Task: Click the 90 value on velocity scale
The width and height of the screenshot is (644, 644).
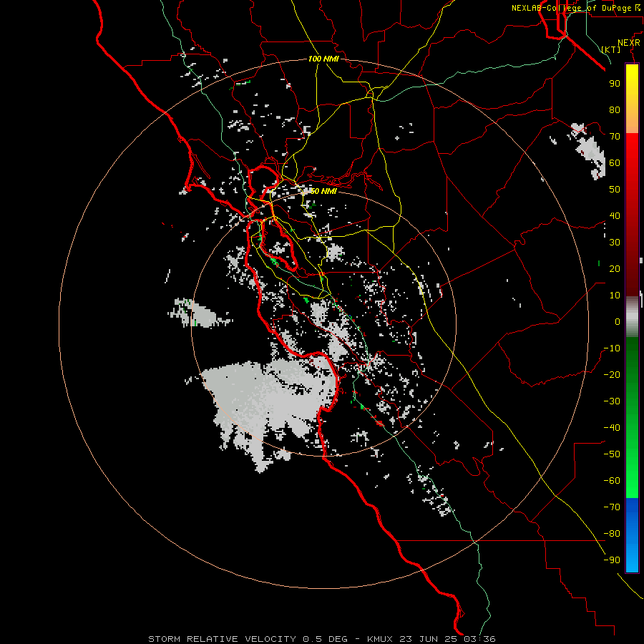Action: click(615, 84)
